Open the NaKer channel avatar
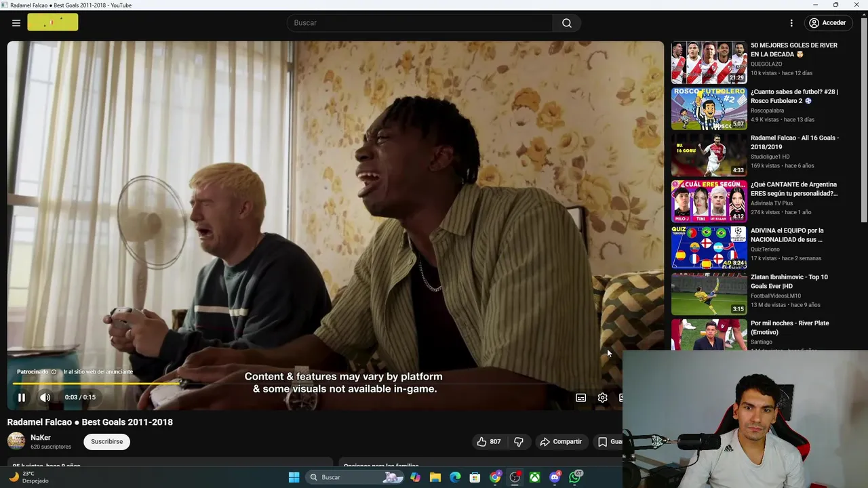Screen dimensions: 868x488 (x=16, y=441)
